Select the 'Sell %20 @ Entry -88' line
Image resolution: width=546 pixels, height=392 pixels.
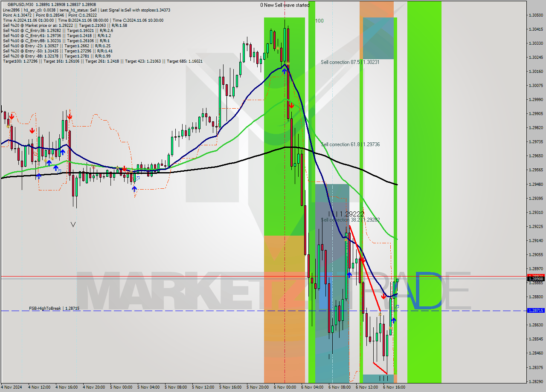[x=56, y=56]
